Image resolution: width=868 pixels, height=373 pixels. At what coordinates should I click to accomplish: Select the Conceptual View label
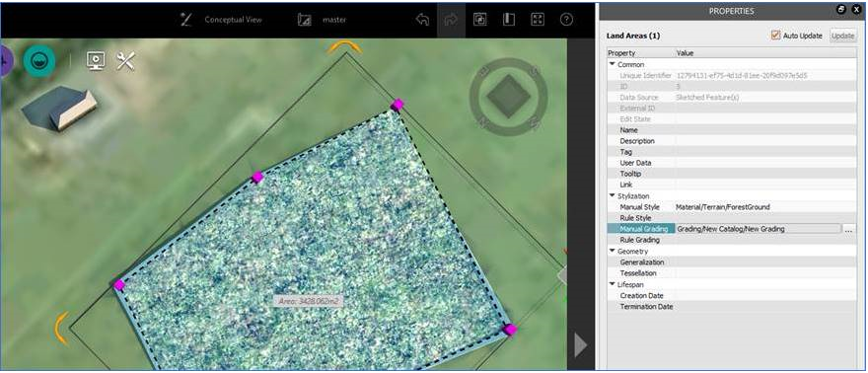pos(233,20)
